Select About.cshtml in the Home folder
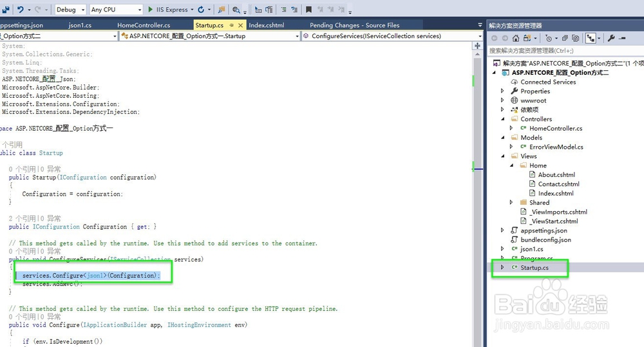Screen dimensions: 644x347 click(556, 174)
